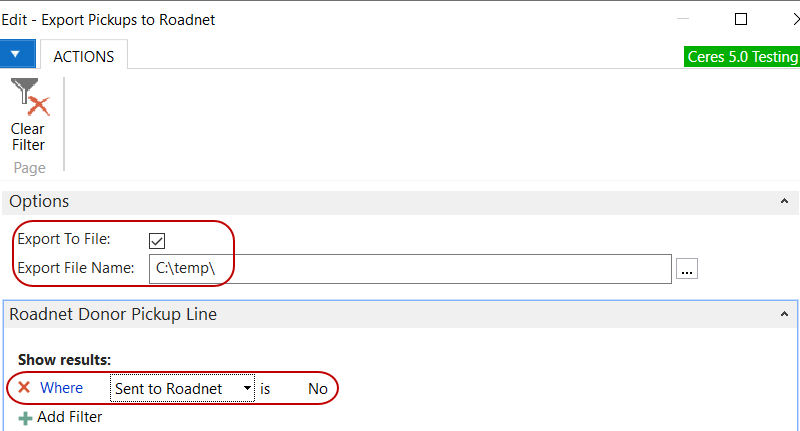
Task: Open the blue application menu arrow
Action: click(x=17, y=56)
